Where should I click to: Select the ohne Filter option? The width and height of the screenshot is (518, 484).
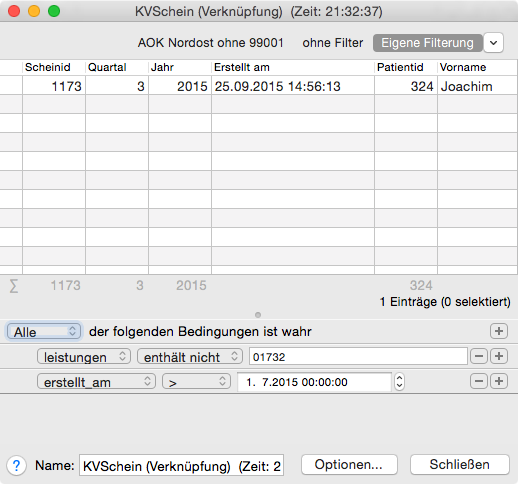click(x=333, y=43)
